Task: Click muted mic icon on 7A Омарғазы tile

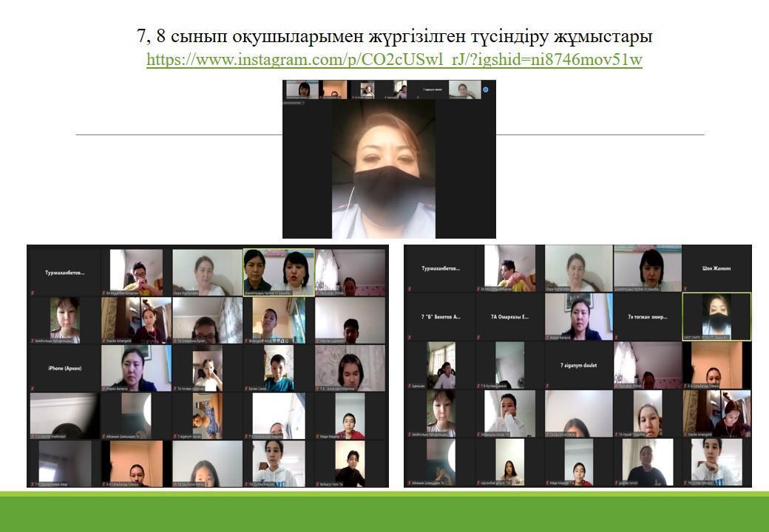Action: point(478,338)
